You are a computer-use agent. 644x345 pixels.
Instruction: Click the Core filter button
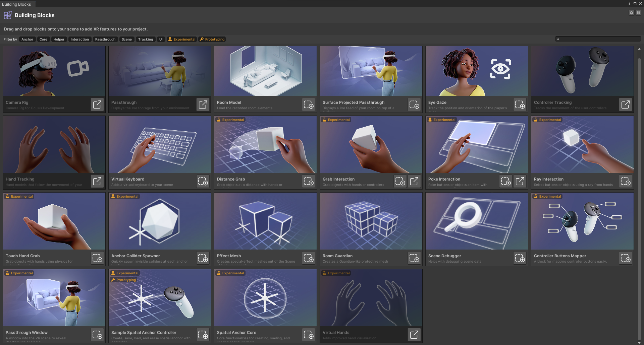click(43, 39)
